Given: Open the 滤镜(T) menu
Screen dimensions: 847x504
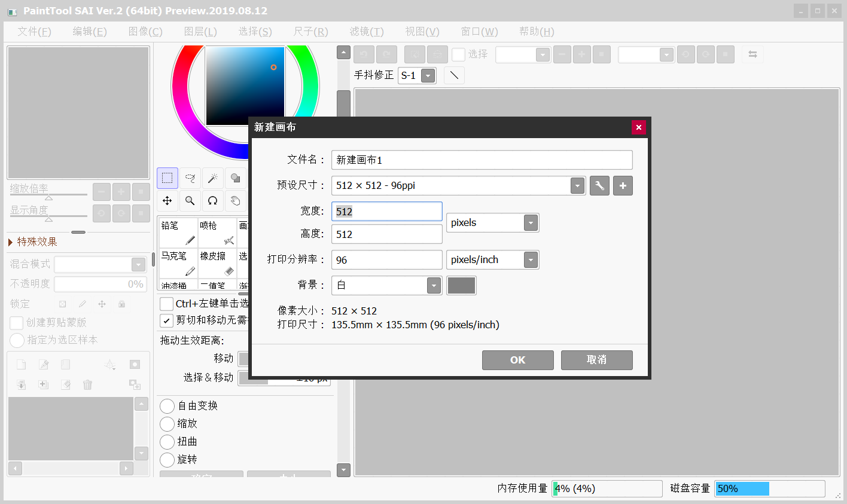Looking at the screenshot, I should click(x=367, y=32).
